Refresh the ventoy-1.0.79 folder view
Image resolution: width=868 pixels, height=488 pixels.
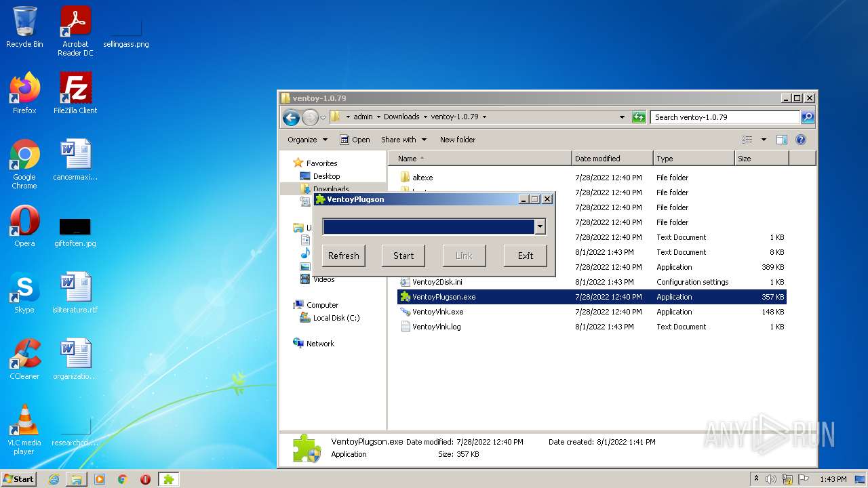pyautogui.click(x=639, y=117)
